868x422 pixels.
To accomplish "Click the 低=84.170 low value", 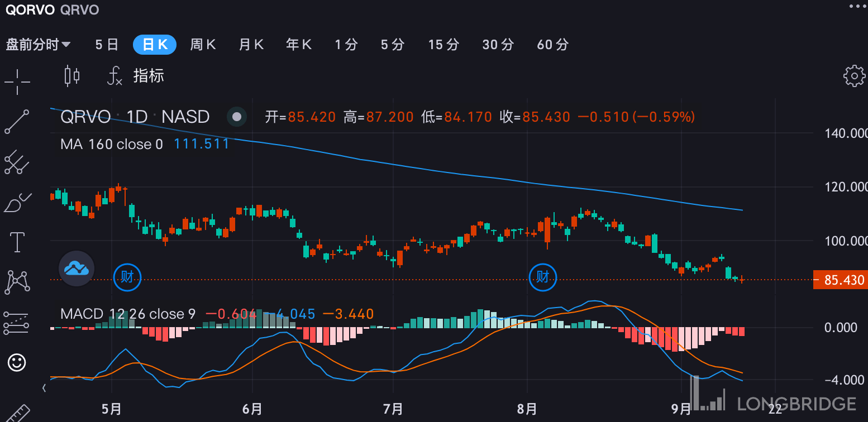I will (x=457, y=117).
